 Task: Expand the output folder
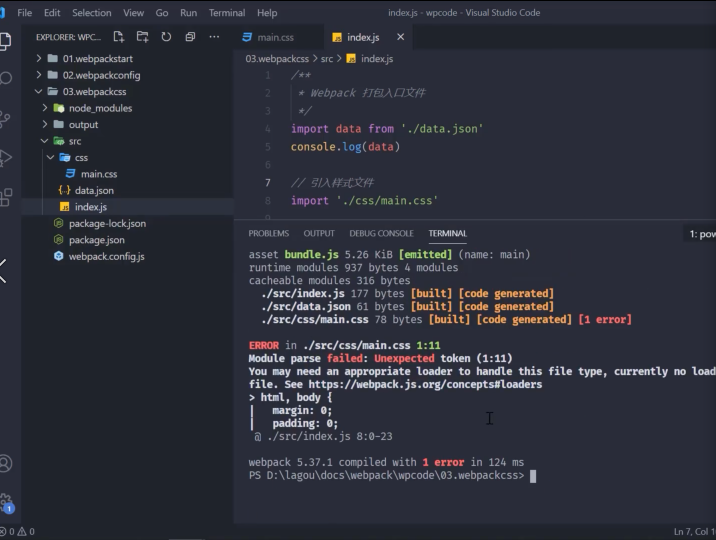click(x=45, y=125)
